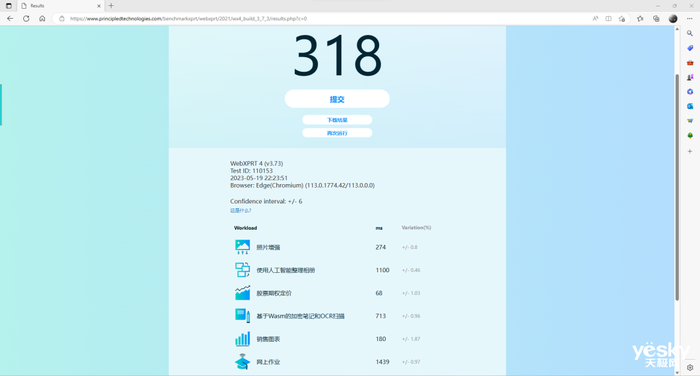Open sidebar Games chess piece

point(690,77)
